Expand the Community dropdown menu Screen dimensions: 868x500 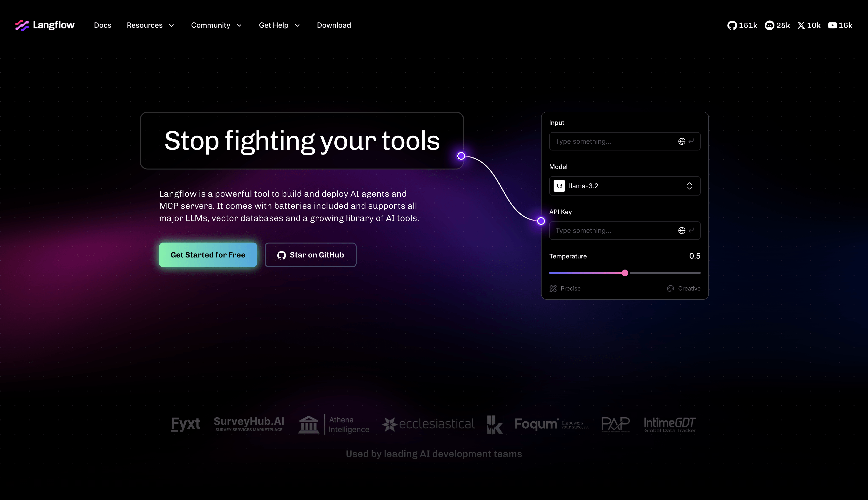tap(216, 25)
